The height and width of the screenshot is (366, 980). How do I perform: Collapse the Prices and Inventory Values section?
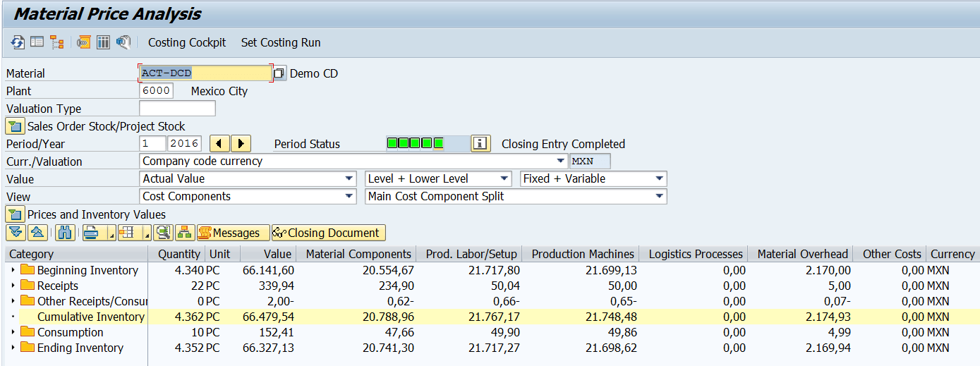15,214
